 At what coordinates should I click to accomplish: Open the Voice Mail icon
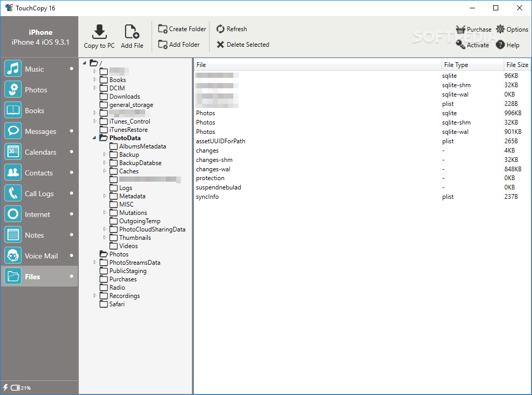coord(13,255)
